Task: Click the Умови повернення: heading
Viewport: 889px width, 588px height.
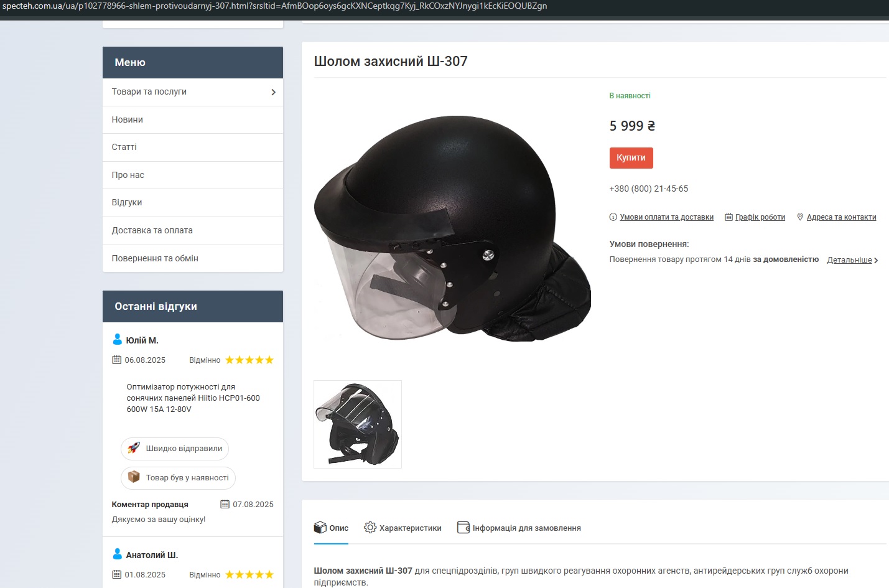Action: pyautogui.click(x=649, y=245)
